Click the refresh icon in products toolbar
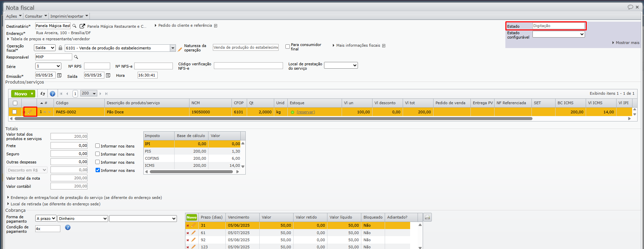 [x=43, y=94]
